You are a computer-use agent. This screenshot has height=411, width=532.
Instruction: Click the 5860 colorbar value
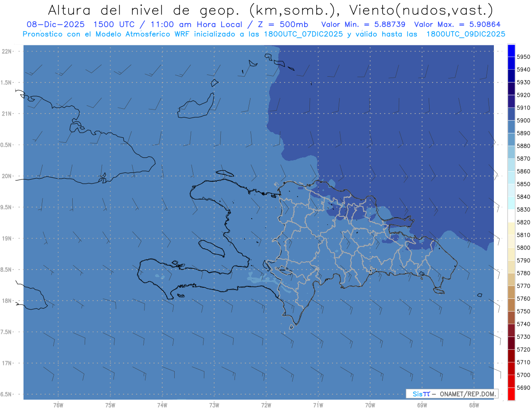tap(523, 171)
